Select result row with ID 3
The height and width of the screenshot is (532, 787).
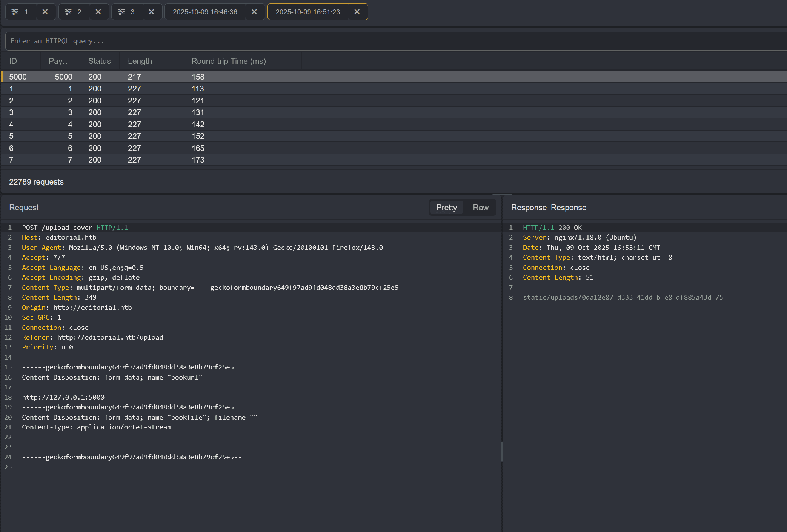coord(11,112)
